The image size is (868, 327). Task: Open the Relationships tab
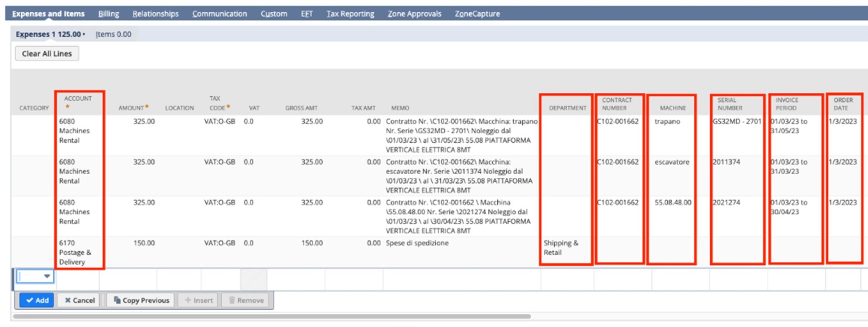pyautogui.click(x=156, y=14)
